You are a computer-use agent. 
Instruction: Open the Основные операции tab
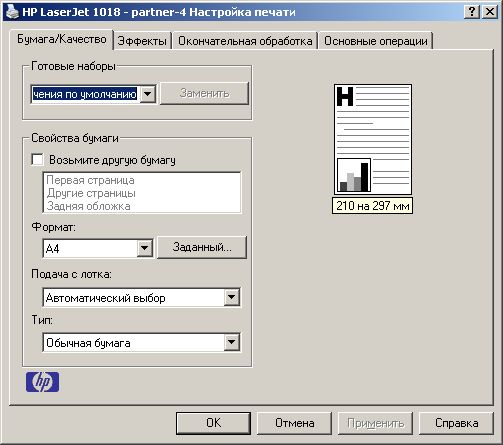point(376,41)
